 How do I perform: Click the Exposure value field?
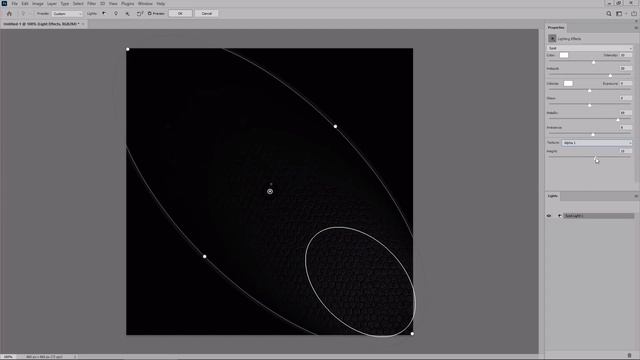[625, 83]
